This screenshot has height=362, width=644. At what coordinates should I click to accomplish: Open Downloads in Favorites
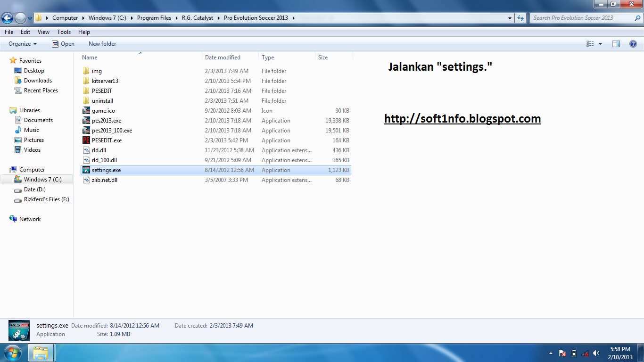[x=38, y=81]
